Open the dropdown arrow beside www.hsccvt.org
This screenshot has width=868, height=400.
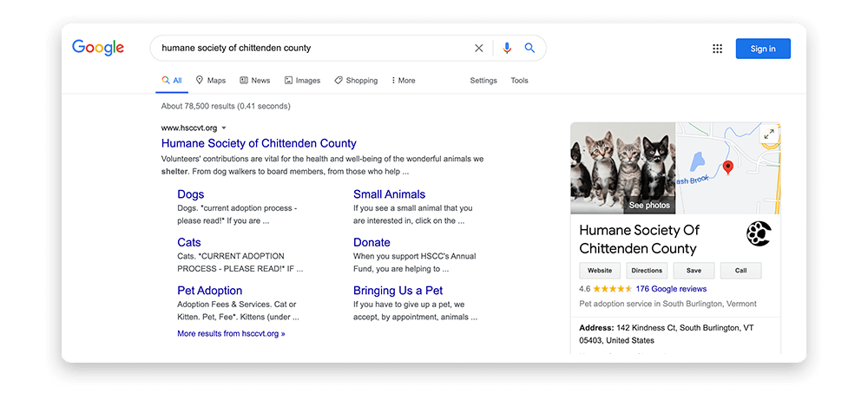224,128
